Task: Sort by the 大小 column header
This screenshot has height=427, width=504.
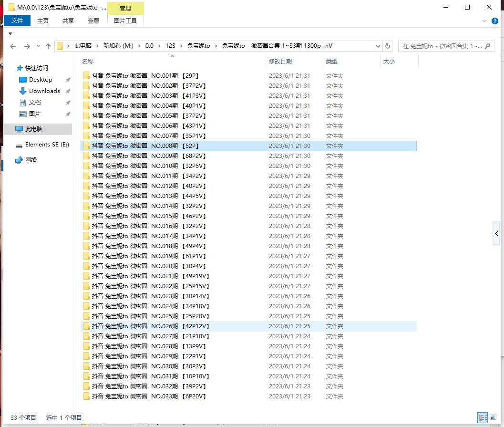Action: (x=389, y=61)
